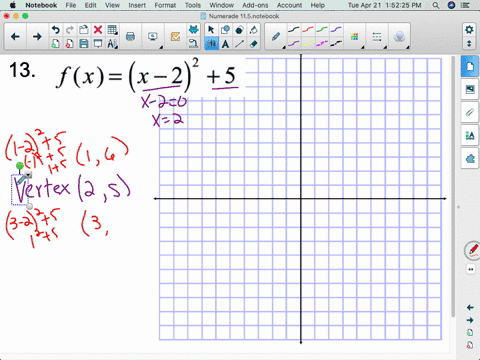The image size is (480, 360).
Task: Choose the pen type icon
Action: pos(276,37)
